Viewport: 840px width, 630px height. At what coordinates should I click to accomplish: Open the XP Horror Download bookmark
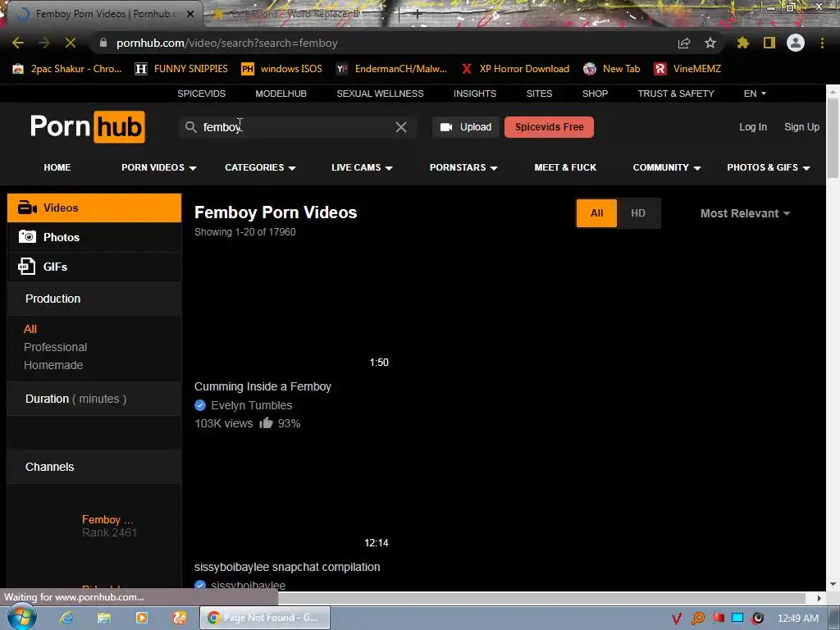pos(515,69)
